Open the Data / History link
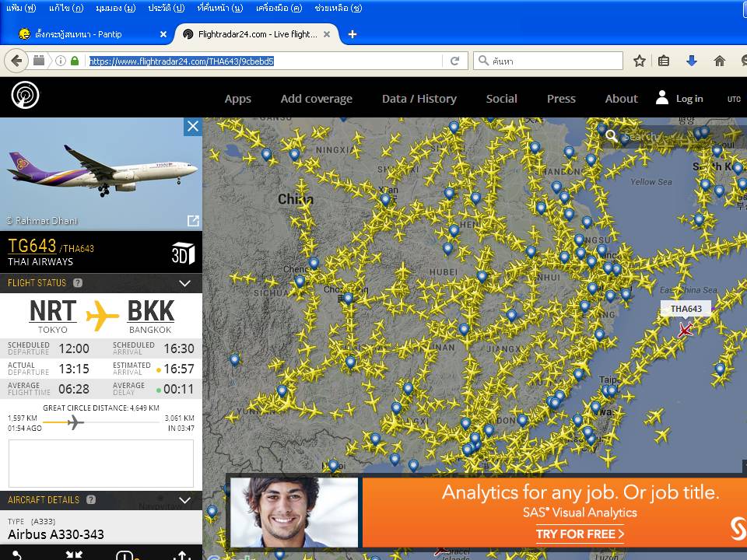Image resolution: width=747 pixels, height=560 pixels. click(419, 99)
